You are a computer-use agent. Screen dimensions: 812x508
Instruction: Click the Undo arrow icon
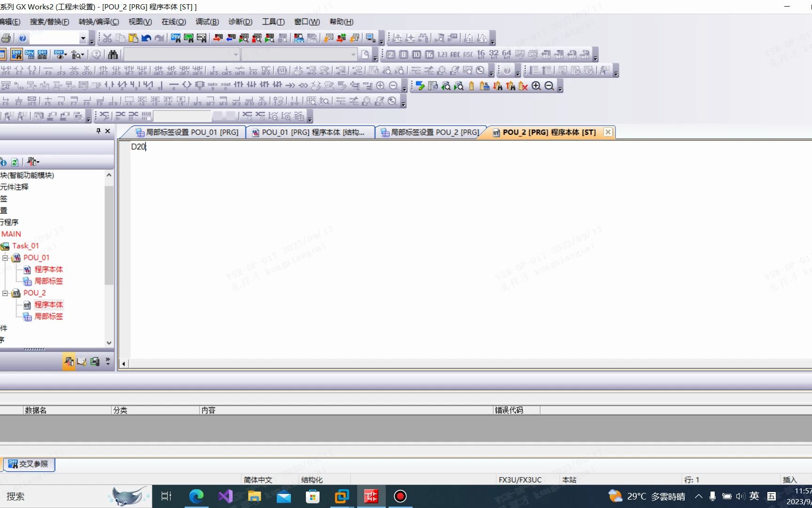coord(147,38)
